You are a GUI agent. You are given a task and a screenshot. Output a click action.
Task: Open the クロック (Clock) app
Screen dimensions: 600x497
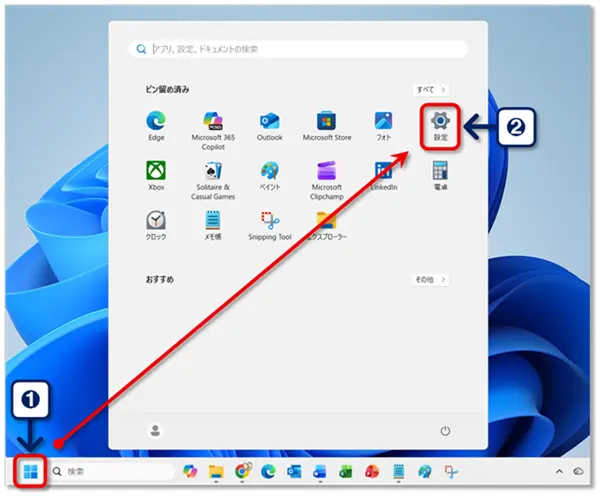coord(156,223)
